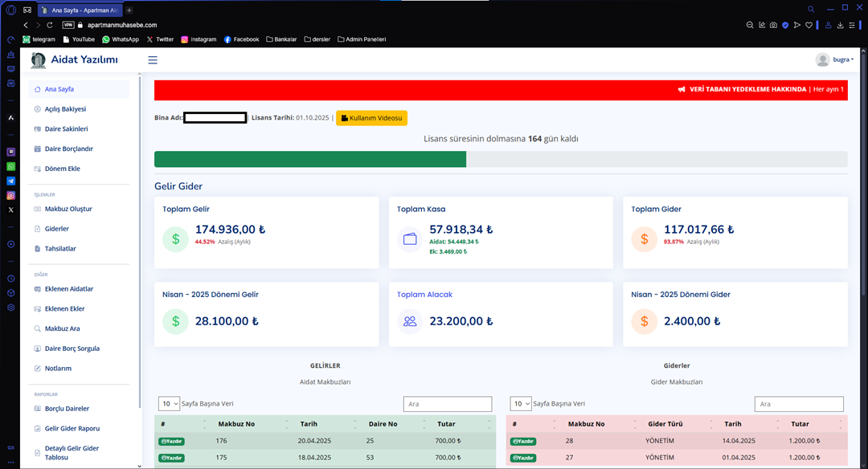Click the Kullanım Videosu button
The image size is (868, 469).
coord(371,118)
